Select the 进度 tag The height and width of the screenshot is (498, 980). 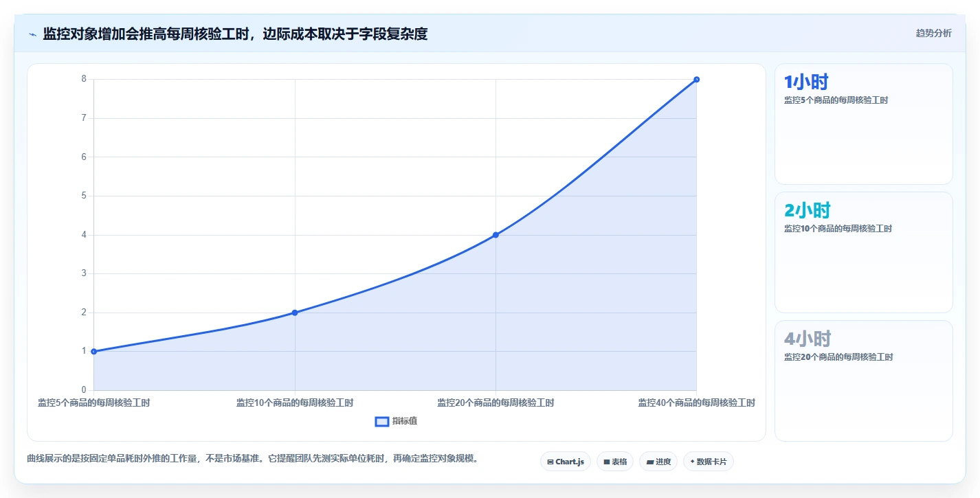658,462
